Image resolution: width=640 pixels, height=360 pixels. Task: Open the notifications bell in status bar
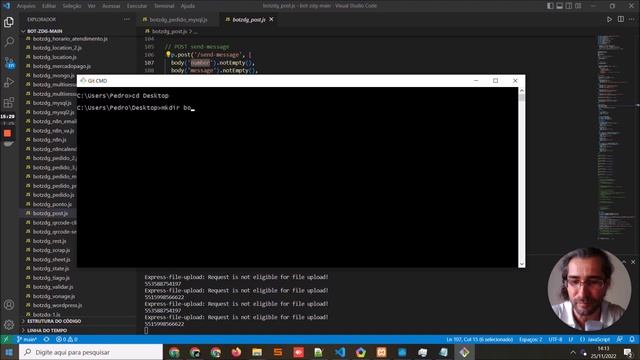click(632, 340)
